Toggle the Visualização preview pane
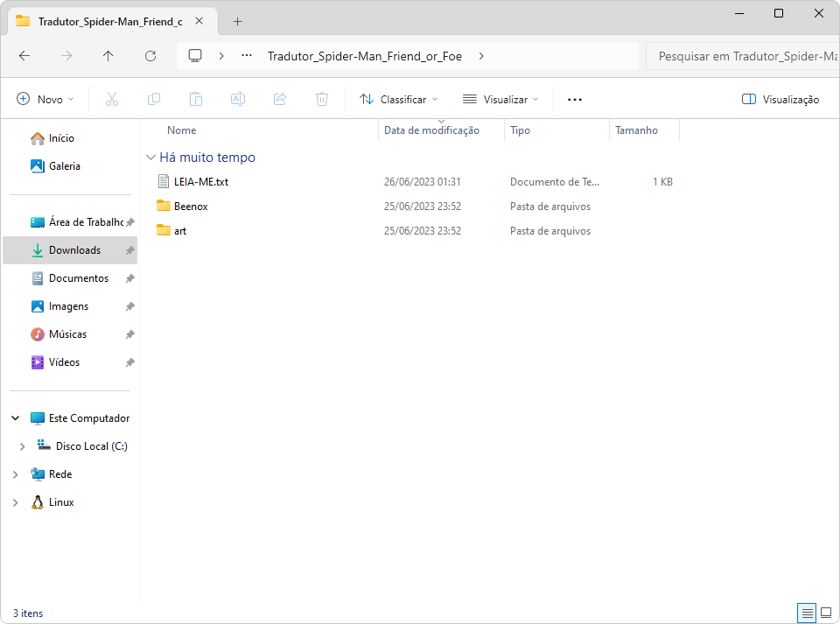 click(x=780, y=99)
